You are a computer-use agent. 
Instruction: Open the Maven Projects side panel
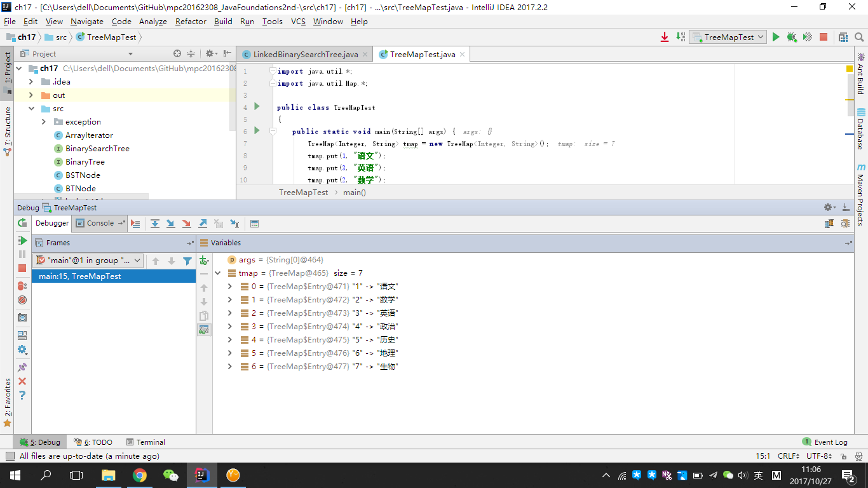tap(860, 194)
